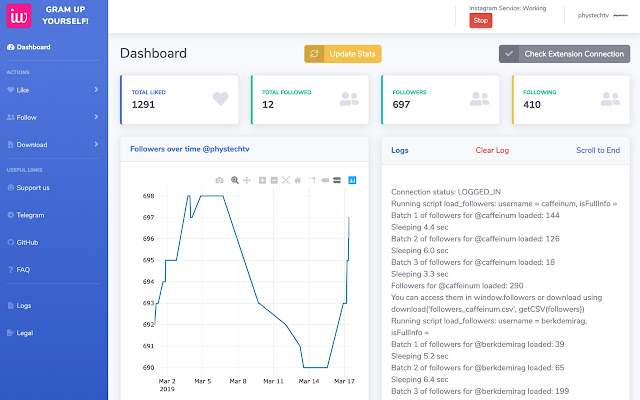Click the camera icon to download plot image

219,180
